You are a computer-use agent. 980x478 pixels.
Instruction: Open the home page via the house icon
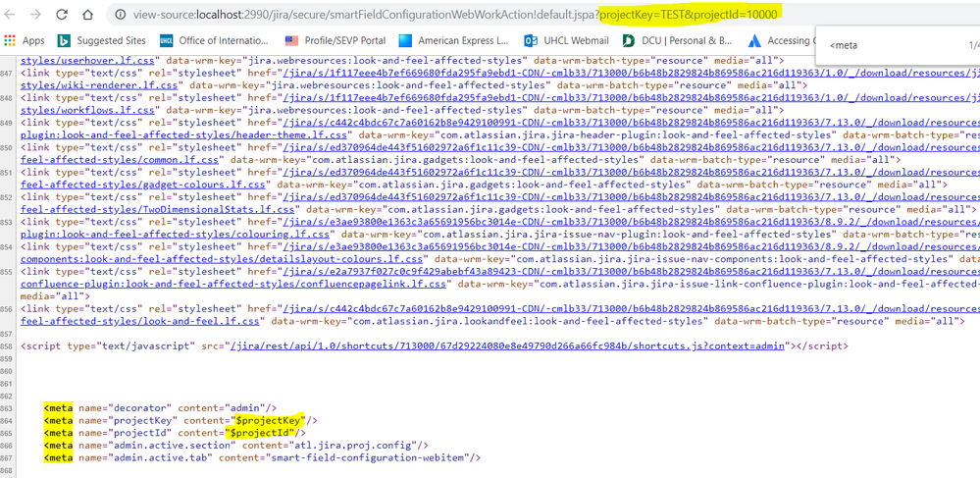pos(87,15)
